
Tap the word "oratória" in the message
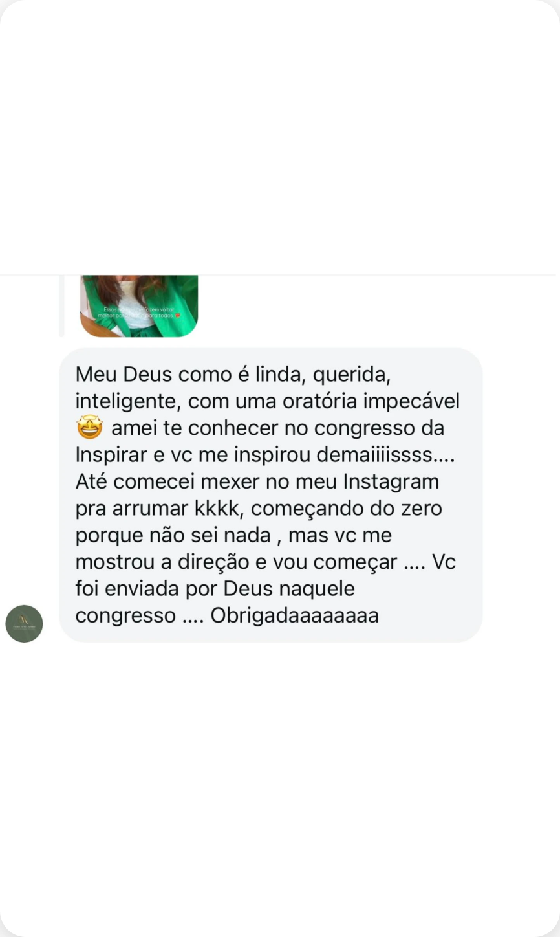(310, 401)
